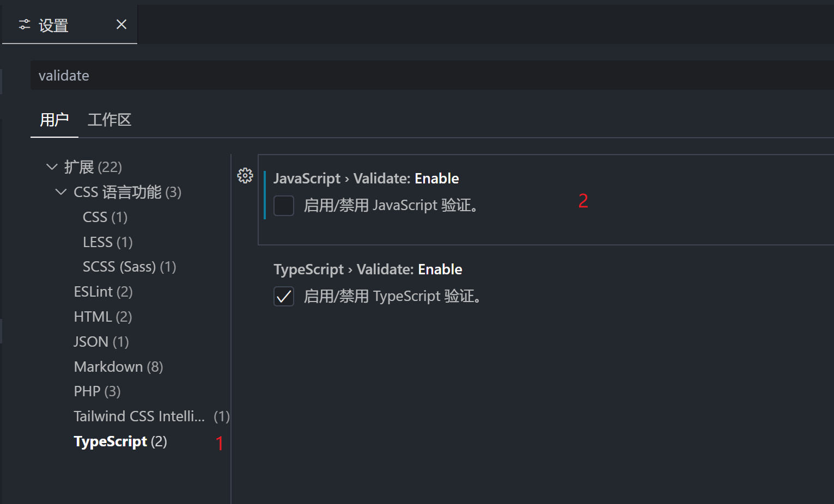834x504 pixels.
Task: Open JSON (1) settings category
Action: [101, 342]
